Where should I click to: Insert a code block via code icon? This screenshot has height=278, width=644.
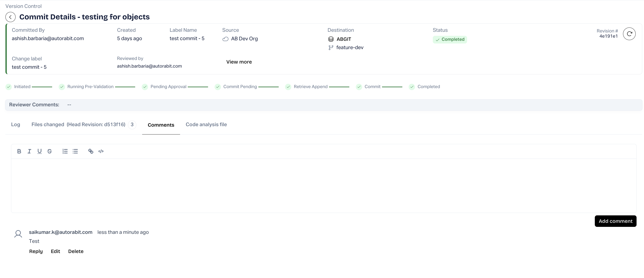101,151
